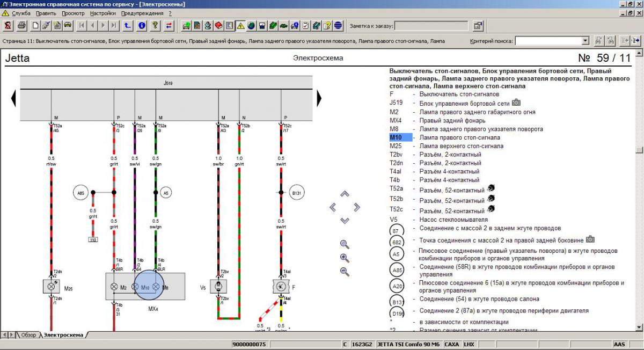Viewport: 644px width, 350px height.
Task: Click the B131 connection circle in diagram
Action: click(x=297, y=192)
